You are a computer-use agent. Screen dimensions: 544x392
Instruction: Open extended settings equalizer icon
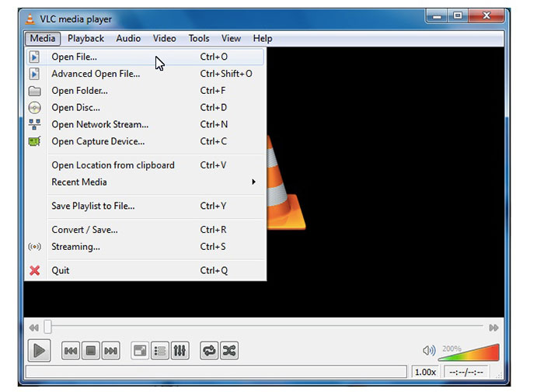[180, 351]
